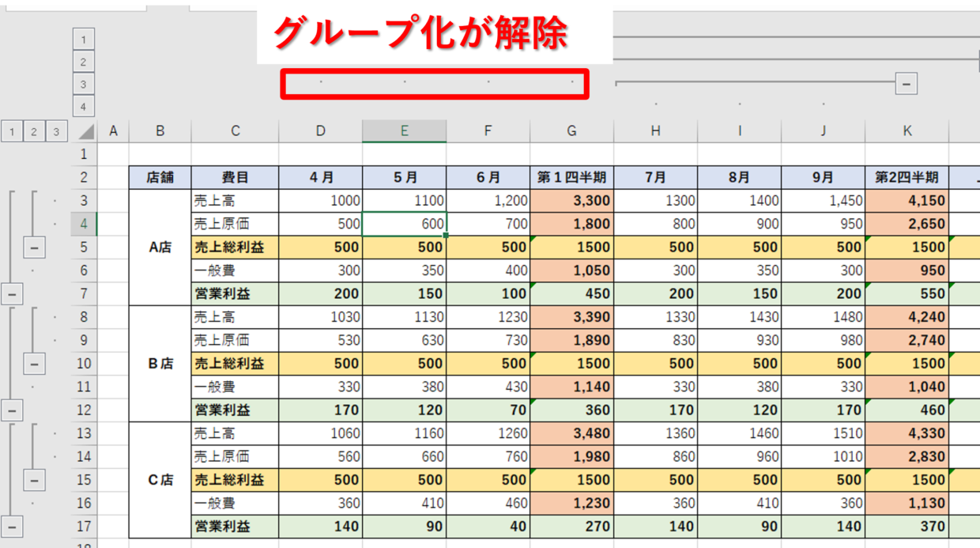Click column outline level 2 button

(x=84, y=62)
